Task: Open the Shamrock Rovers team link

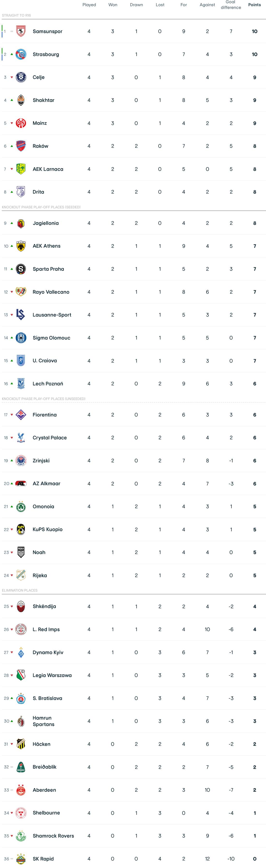Action: [x=53, y=836]
